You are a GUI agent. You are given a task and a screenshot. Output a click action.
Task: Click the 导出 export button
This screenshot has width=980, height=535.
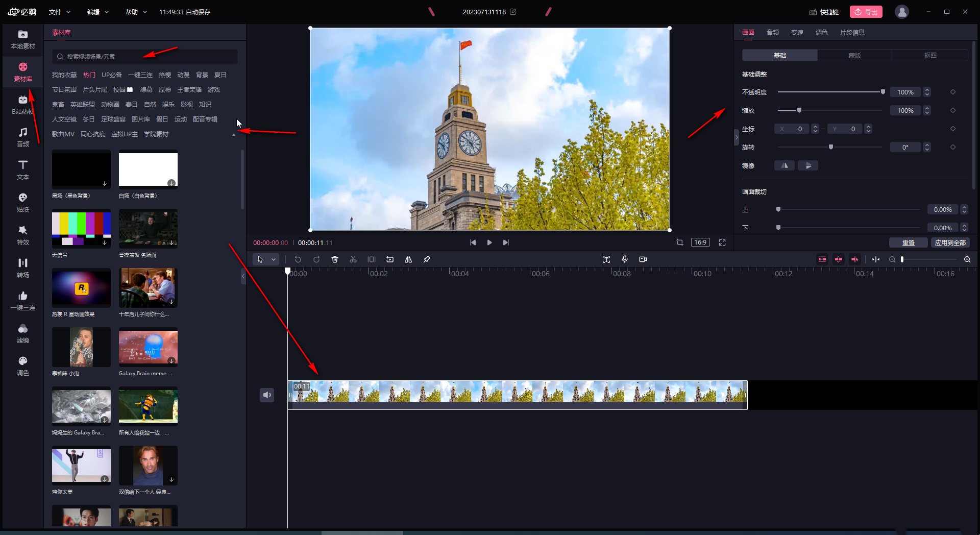(x=866, y=12)
